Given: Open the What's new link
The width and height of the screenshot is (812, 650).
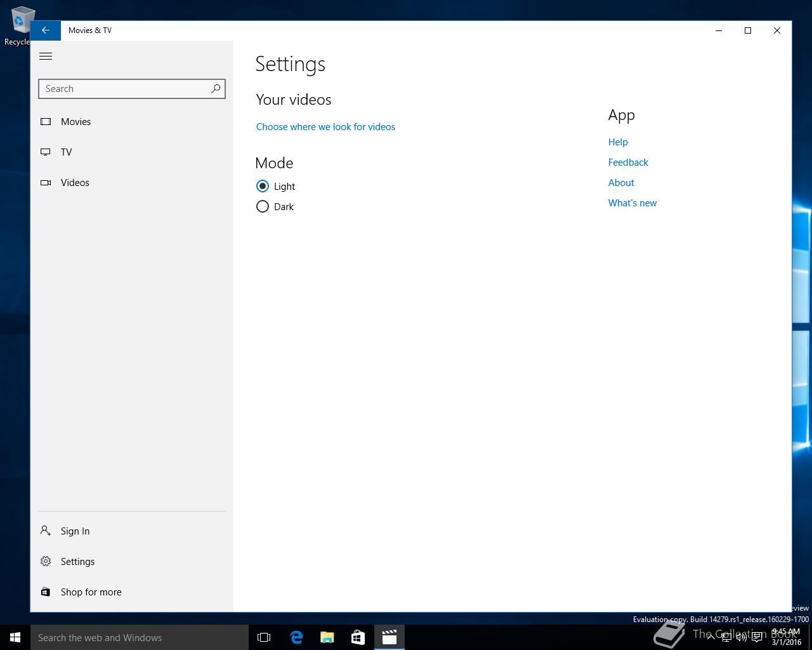Looking at the screenshot, I should tap(632, 203).
